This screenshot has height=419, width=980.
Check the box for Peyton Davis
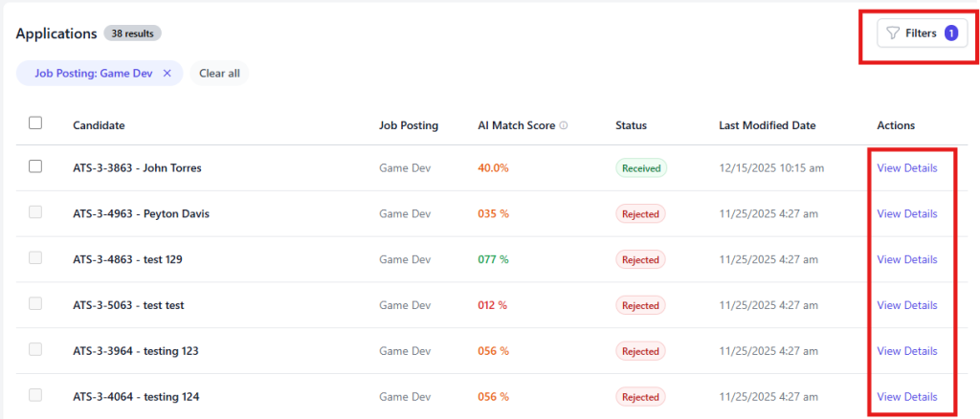(35, 211)
